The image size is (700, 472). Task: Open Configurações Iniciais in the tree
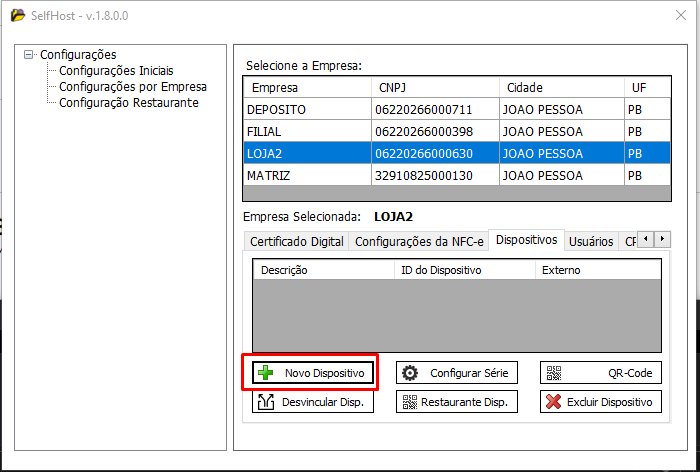115,71
